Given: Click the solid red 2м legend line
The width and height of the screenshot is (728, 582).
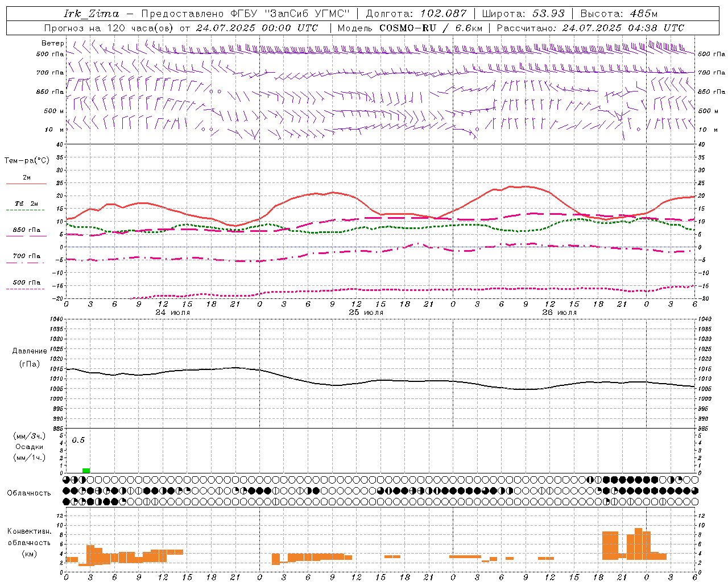Looking at the screenshot, I should click(x=26, y=184).
